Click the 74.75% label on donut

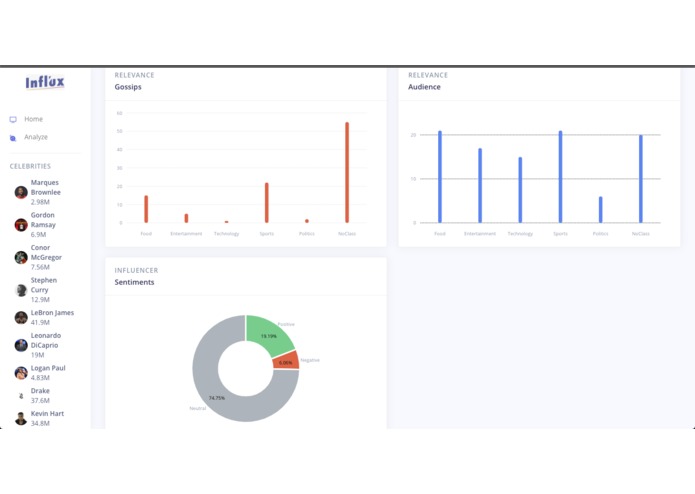coord(217,398)
